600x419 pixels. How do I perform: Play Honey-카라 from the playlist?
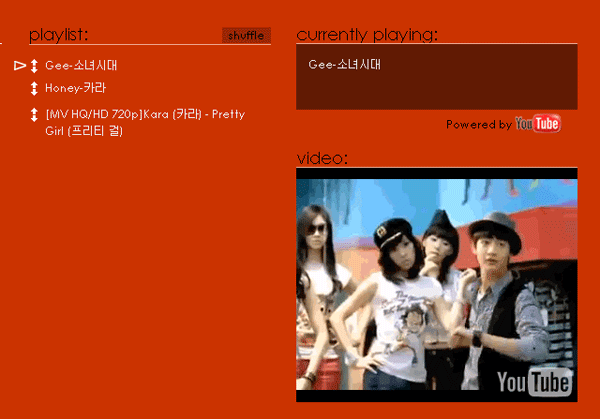point(75,88)
